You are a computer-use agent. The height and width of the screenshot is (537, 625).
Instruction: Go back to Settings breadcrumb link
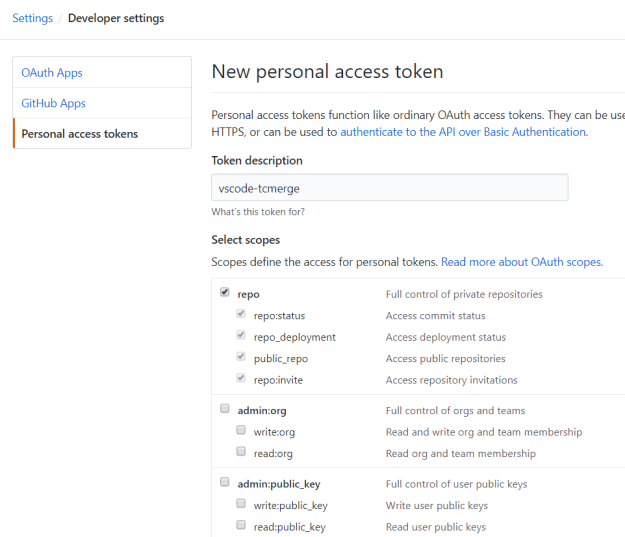point(33,18)
